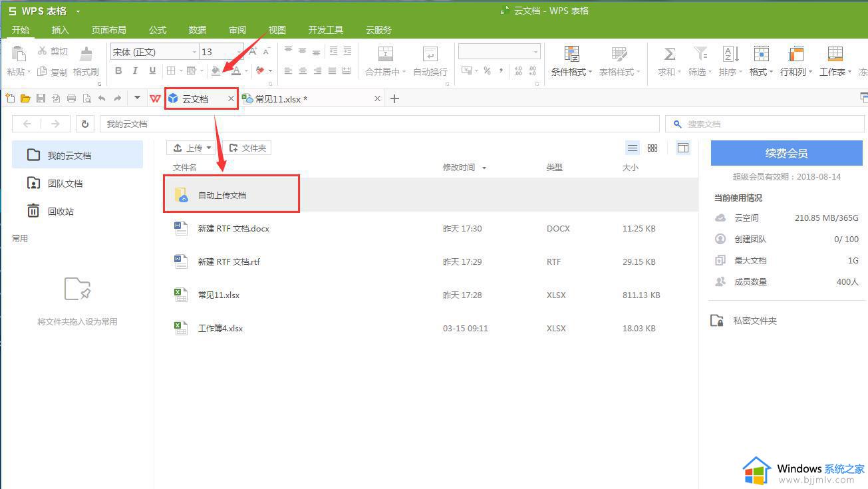This screenshot has height=489, width=868.
Task: Click the 续费会员 renew membership button
Action: pos(786,153)
